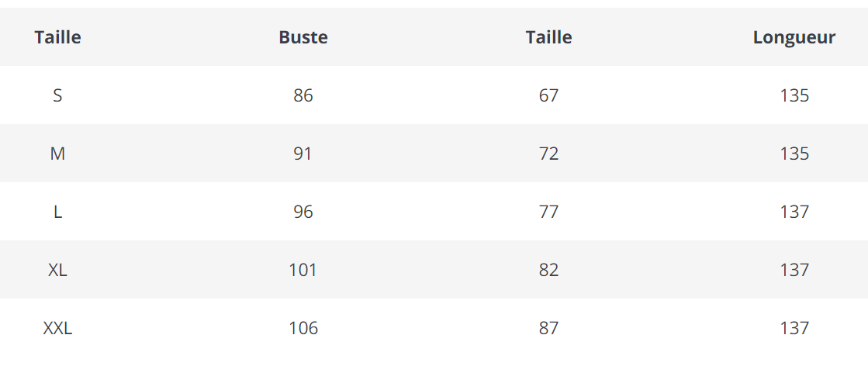Click the waist value 87
This screenshot has width=868, height=366.
[x=548, y=328]
